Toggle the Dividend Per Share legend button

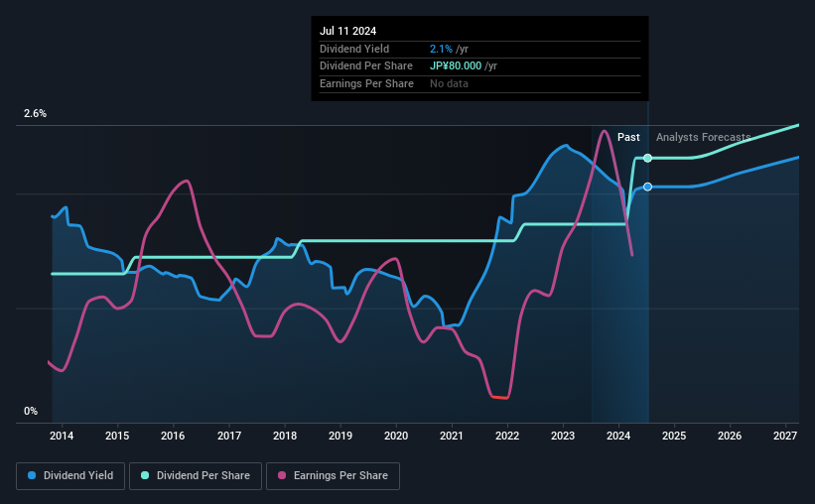tap(196, 476)
